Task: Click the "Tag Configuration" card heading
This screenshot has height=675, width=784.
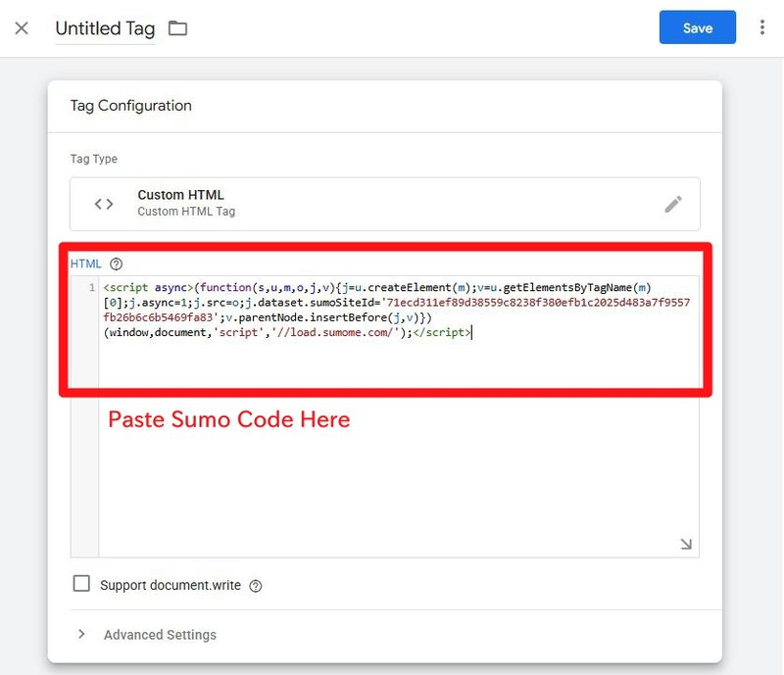Action: 130,106
